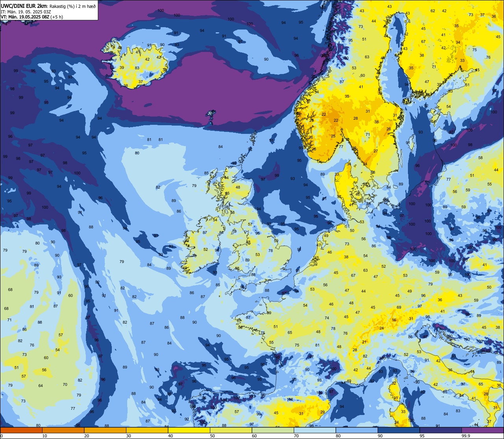
Task: Click the purple legend swatch above 99.9%
Action: click(x=482, y=430)
